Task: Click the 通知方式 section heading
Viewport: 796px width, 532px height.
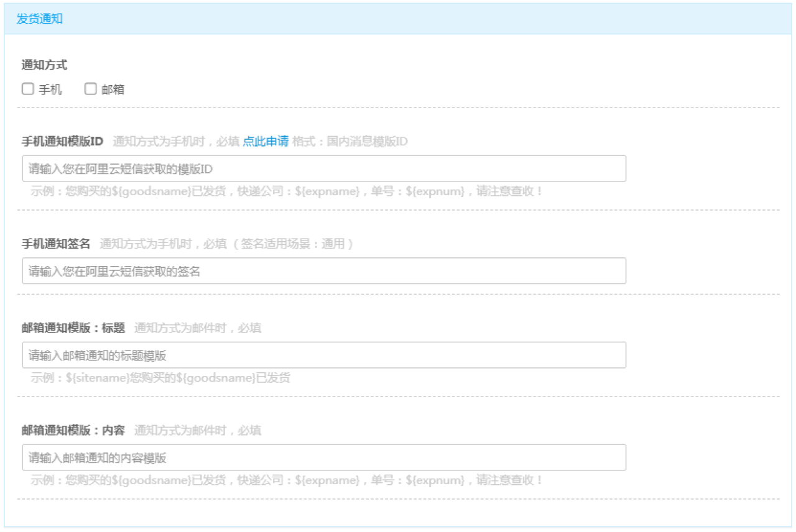Action: pos(44,65)
